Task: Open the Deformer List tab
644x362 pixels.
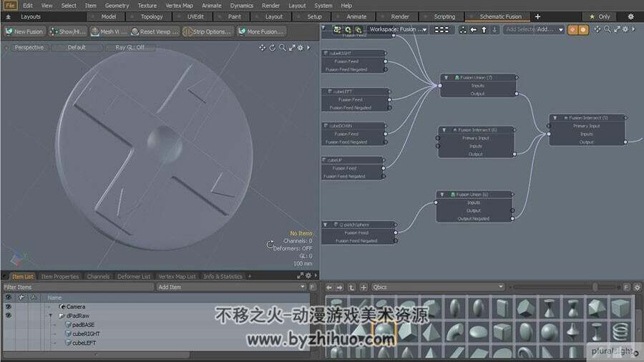Action: click(134, 277)
